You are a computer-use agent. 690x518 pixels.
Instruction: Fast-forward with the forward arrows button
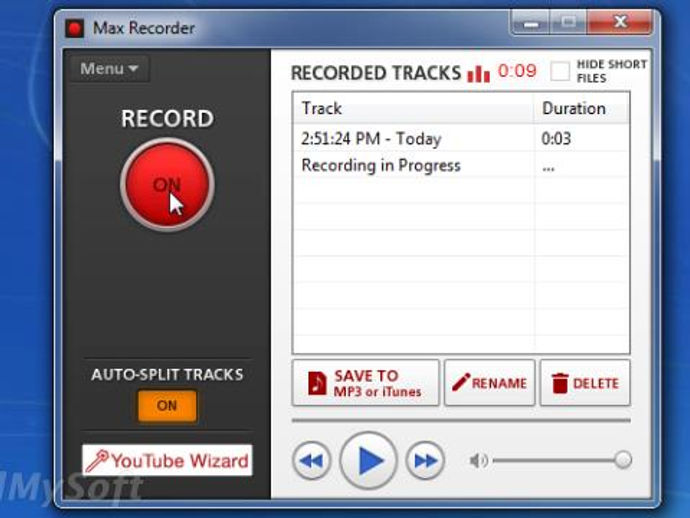(x=425, y=461)
